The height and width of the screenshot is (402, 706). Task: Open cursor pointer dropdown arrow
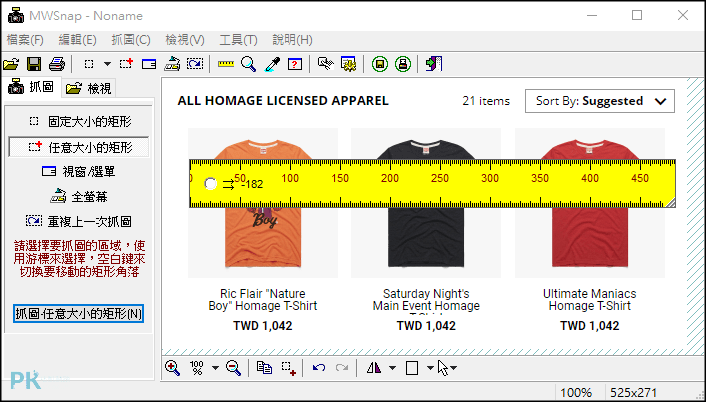[x=454, y=368]
